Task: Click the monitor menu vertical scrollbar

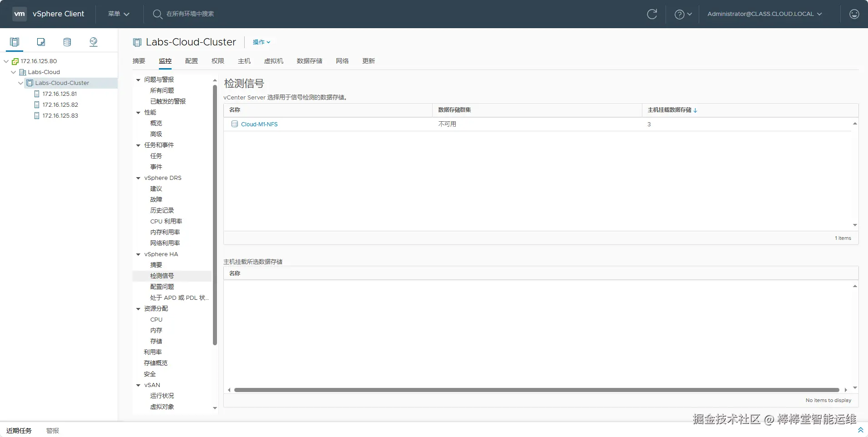Action: coord(215,215)
